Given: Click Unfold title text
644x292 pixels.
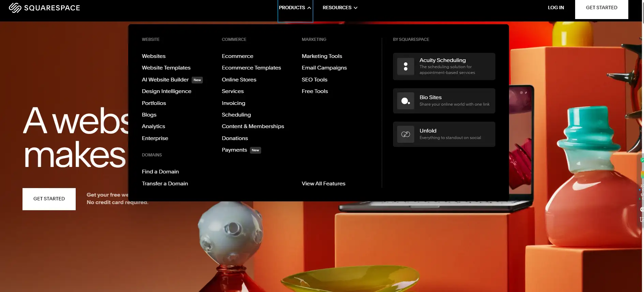Looking at the screenshot, I should click(428, 131).
